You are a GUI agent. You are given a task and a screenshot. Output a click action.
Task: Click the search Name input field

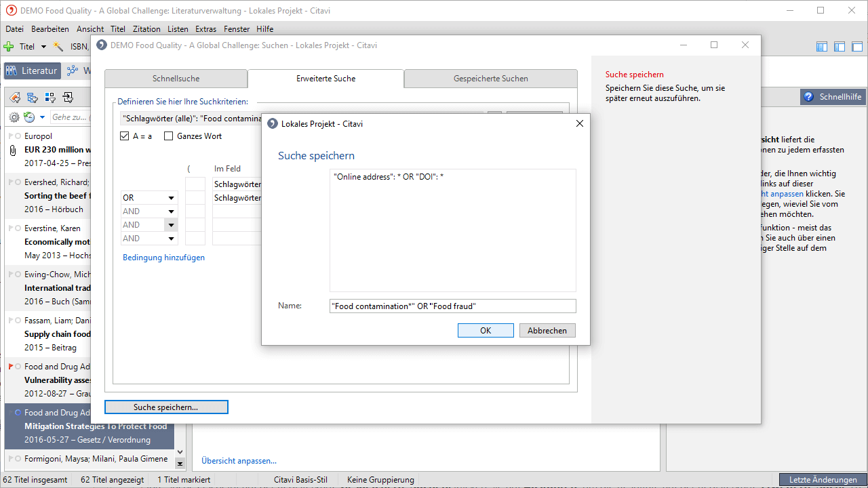[452, 306]
